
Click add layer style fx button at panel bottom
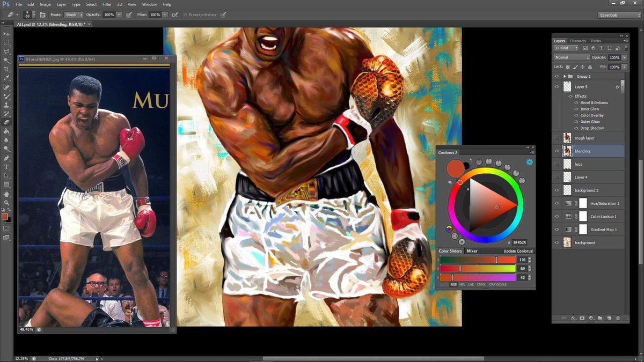pyautogui.click(x=573, y=318)
